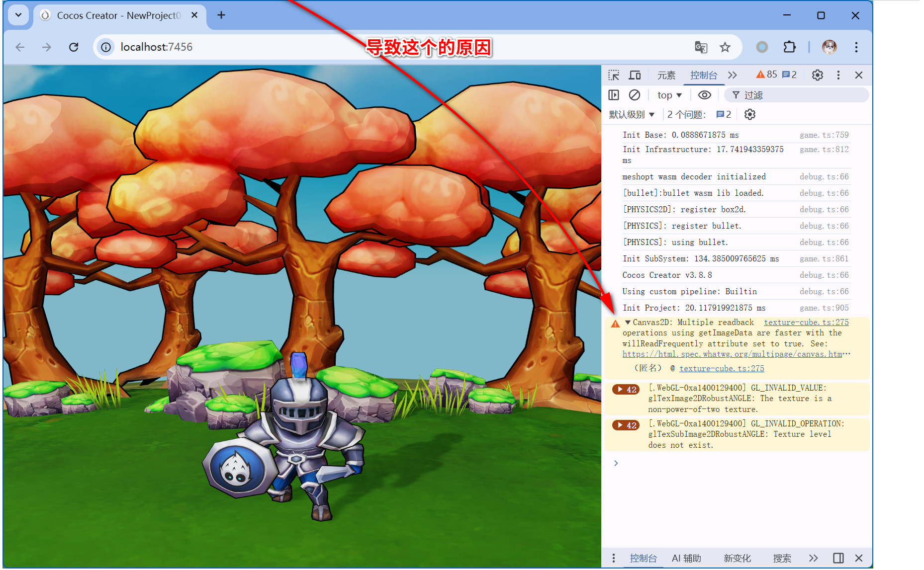Select the 控制台 drawer tab

pos(643,558)
